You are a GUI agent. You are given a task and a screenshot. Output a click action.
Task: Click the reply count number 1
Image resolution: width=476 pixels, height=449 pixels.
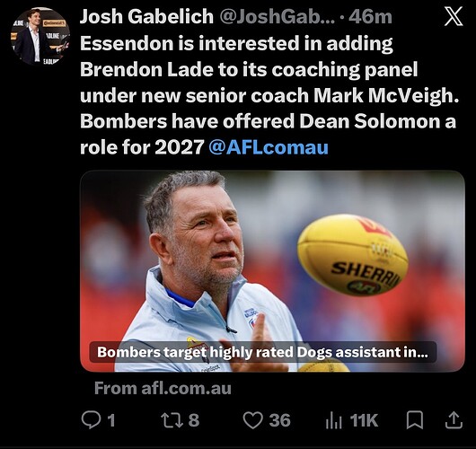tap(111, 420)
